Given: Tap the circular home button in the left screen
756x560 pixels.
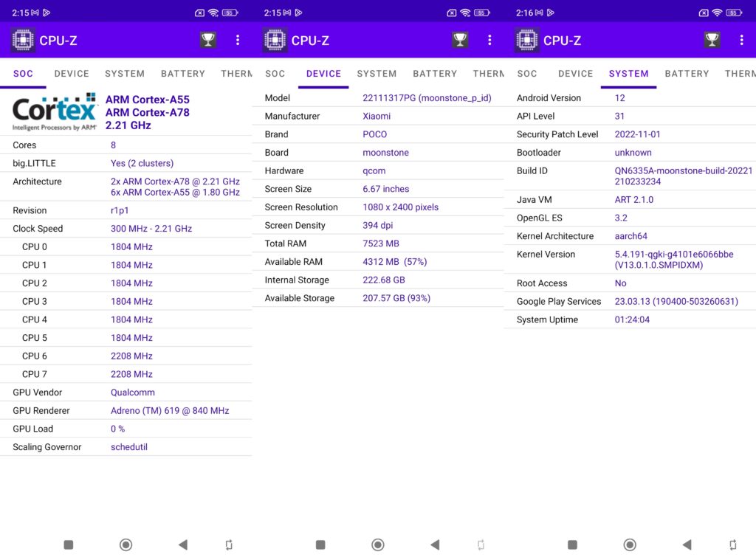Looking at the screenshot, I should coord(126,545).
